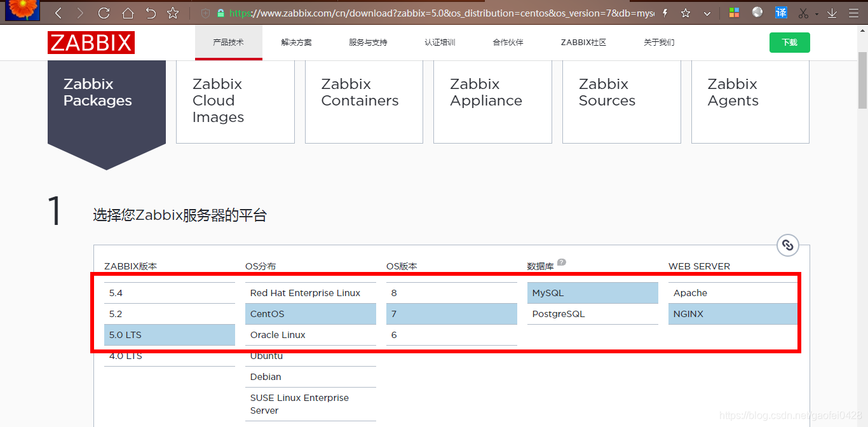Choose Zabbix version 4.0 LTS
The height and width of the screenshot is (427, 868).
click(170, 356)
